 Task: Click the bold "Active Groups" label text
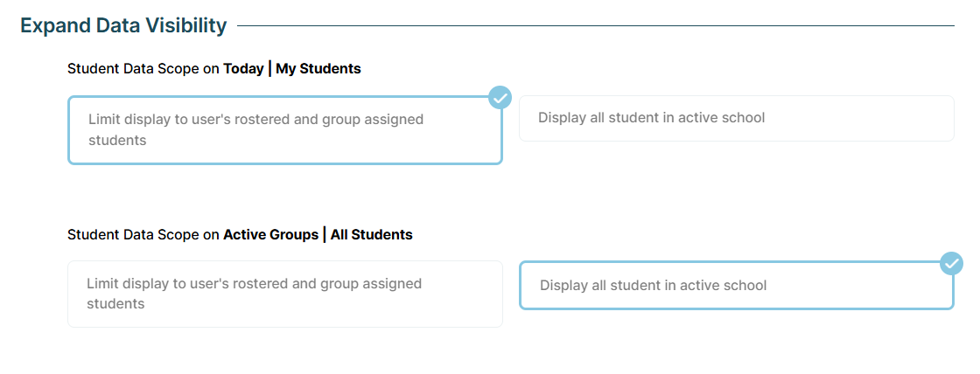[270, 234]
